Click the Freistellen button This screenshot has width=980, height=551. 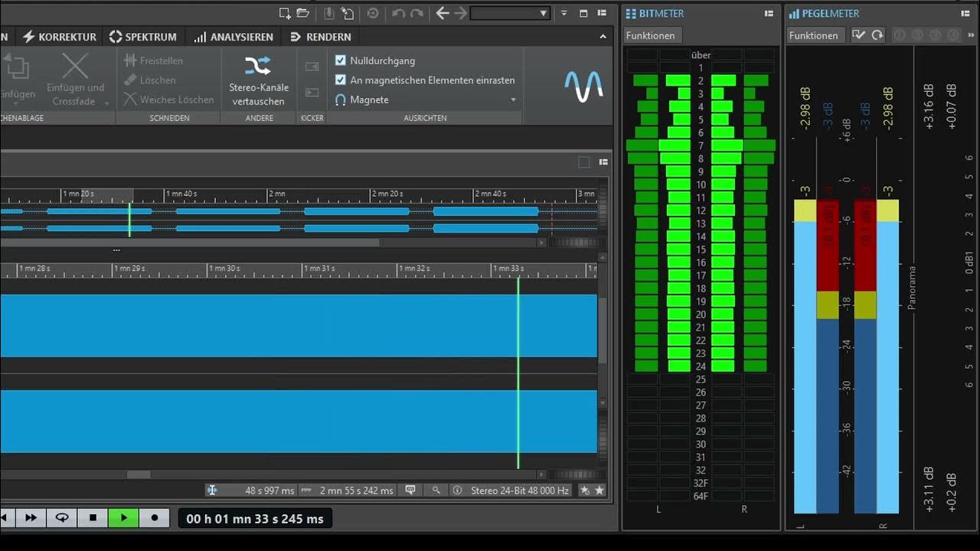(153, 60)
